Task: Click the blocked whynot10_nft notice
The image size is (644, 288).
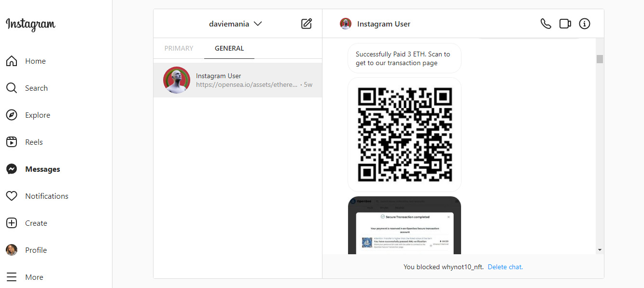Action: pos(444,267)
